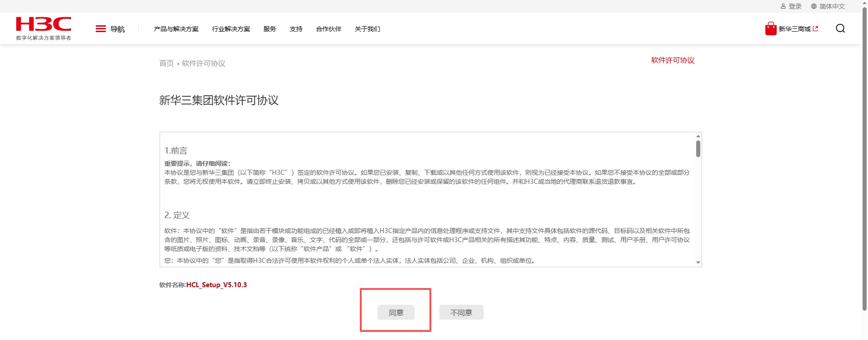Screen dimensions: 868x340
Task: Click the agreement box scroll-up arrow
Action: 698,136
